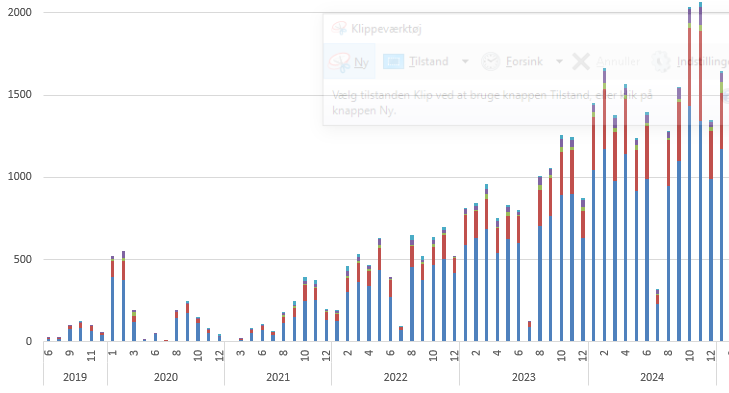Select the bar for month 5 of 2022
729x393 pixels.
pos(379,290)
